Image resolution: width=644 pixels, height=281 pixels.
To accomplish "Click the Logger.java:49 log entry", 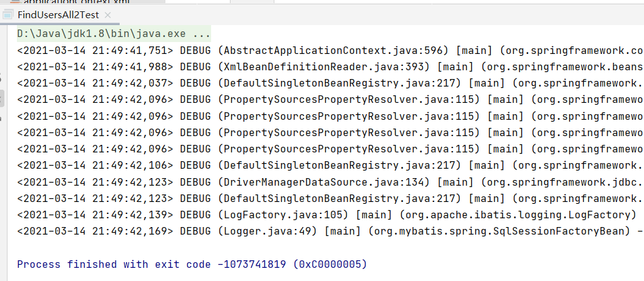I will pos(330,231).
